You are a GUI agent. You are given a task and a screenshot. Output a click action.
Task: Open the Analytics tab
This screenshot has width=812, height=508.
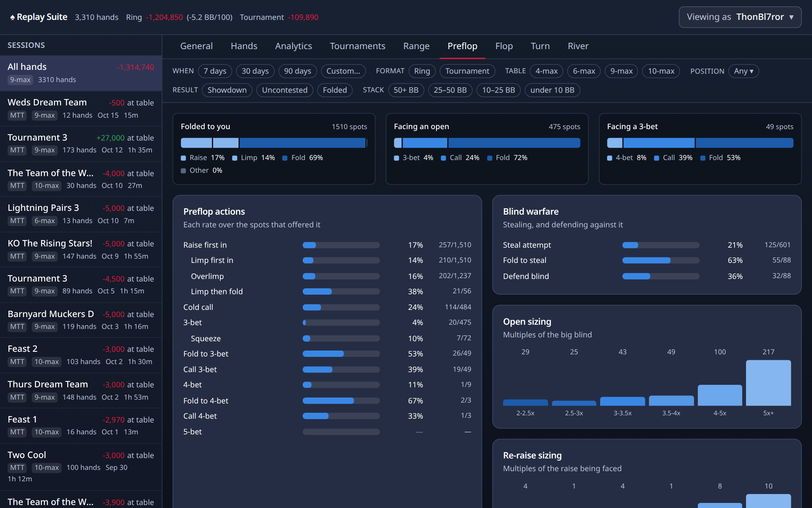[x=294, y=46]
